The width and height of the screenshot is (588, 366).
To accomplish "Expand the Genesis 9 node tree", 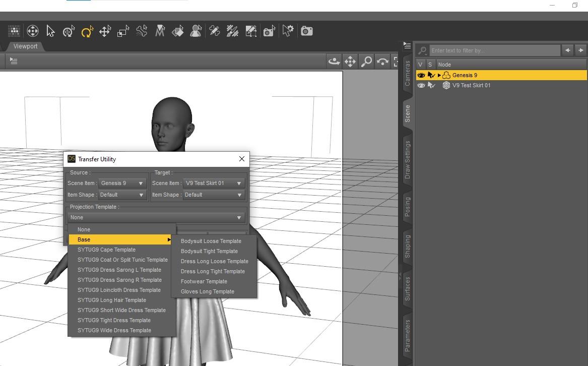I will pyautogui.click(x=439, y=75).
